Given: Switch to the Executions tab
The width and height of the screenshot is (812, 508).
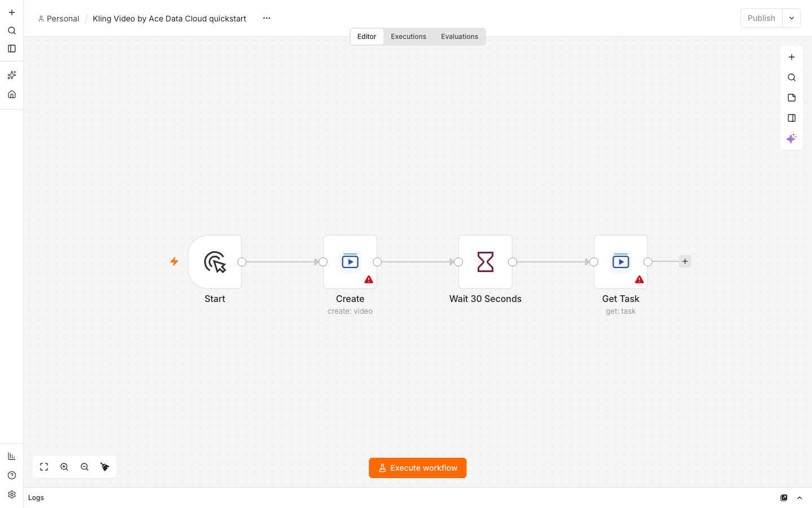Looking at the screenshot, I should 409,37.
